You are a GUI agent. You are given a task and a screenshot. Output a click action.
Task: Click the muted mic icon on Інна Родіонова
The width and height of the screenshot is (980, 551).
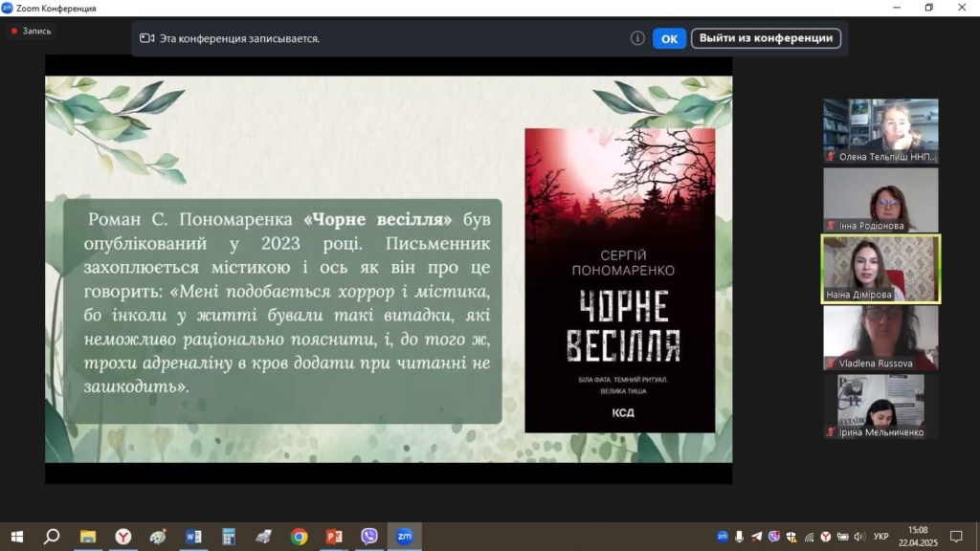tap(831, 226)
